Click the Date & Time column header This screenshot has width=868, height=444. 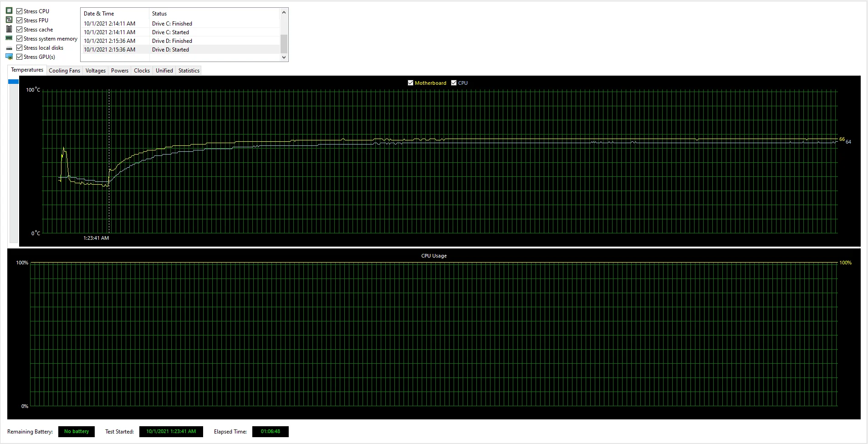pyautogui.click(x=115, y=14)
